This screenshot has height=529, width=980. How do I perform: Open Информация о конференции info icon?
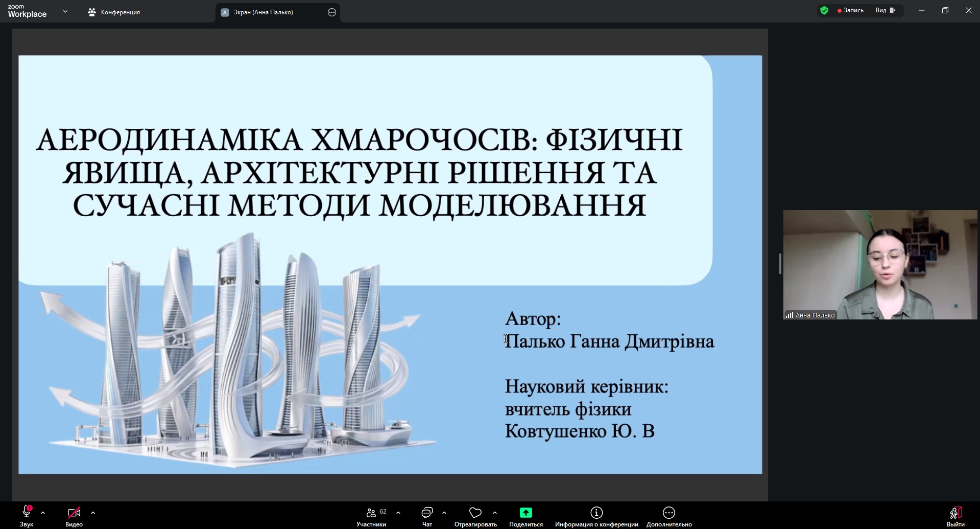coord(596,512)
